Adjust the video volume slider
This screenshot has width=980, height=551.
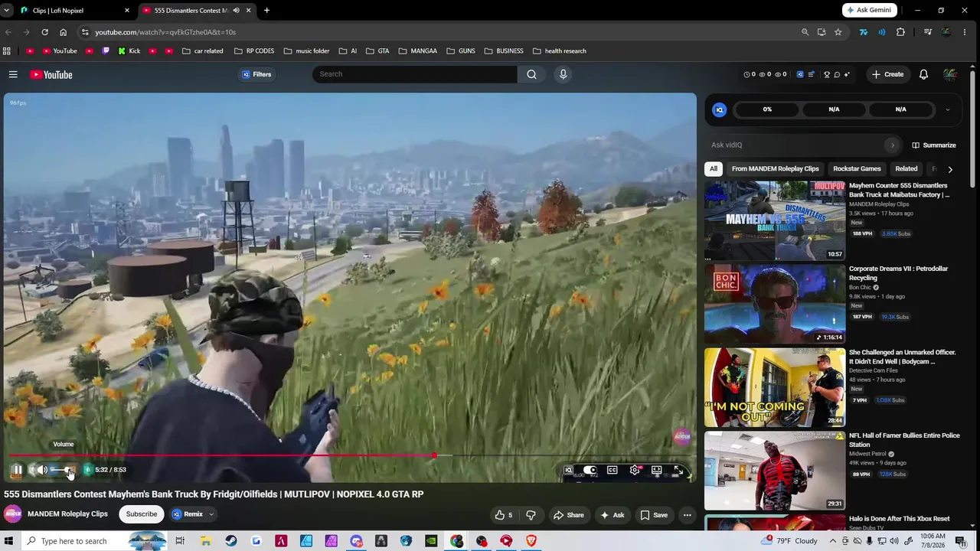[x=63, y=470]
